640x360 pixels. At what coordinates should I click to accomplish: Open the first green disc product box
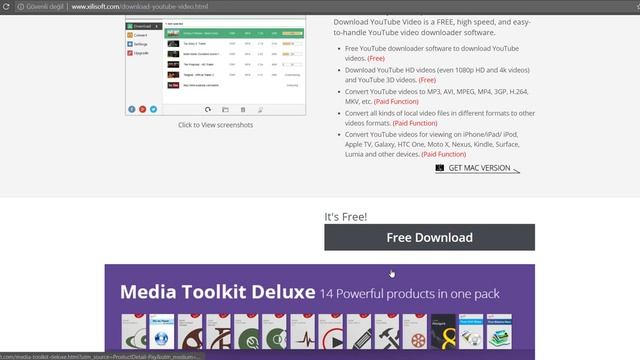coord(133,331)
